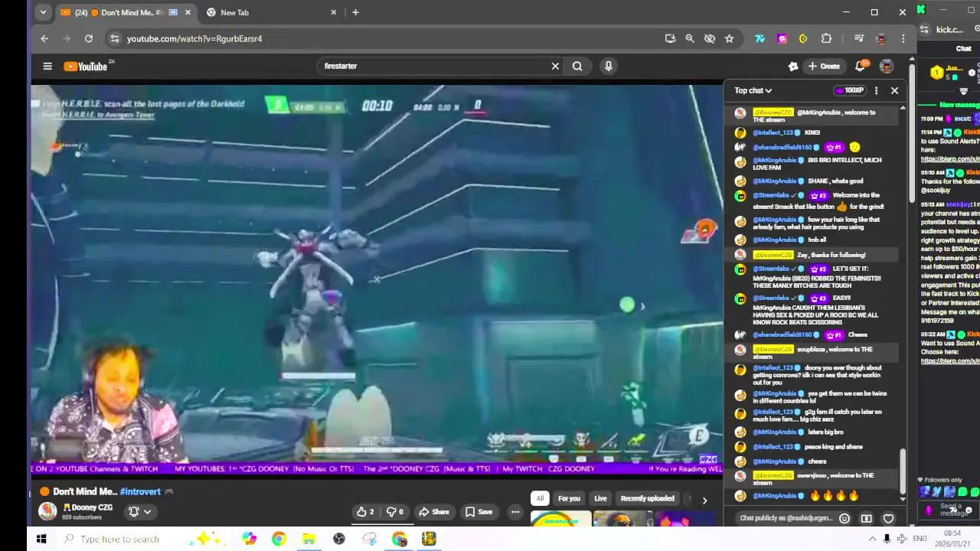Go to YouTube home via logo
The image size is (980, 551).
85,67
